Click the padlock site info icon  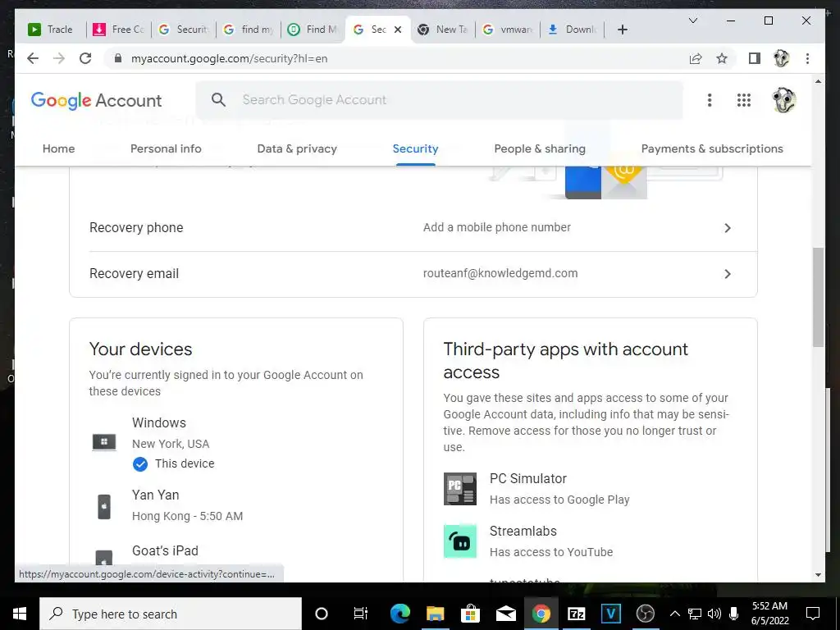pyautogui.click(x=118, y=58)
